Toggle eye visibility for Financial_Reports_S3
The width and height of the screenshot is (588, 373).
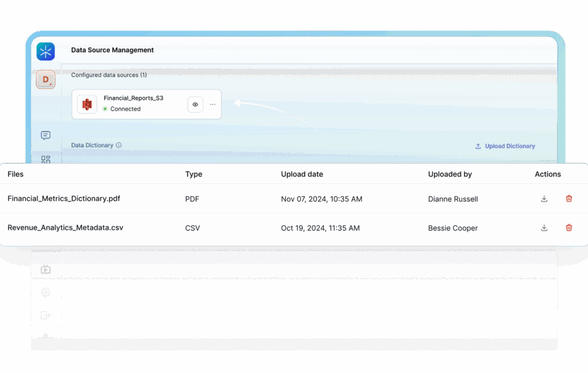click(195, 105)
